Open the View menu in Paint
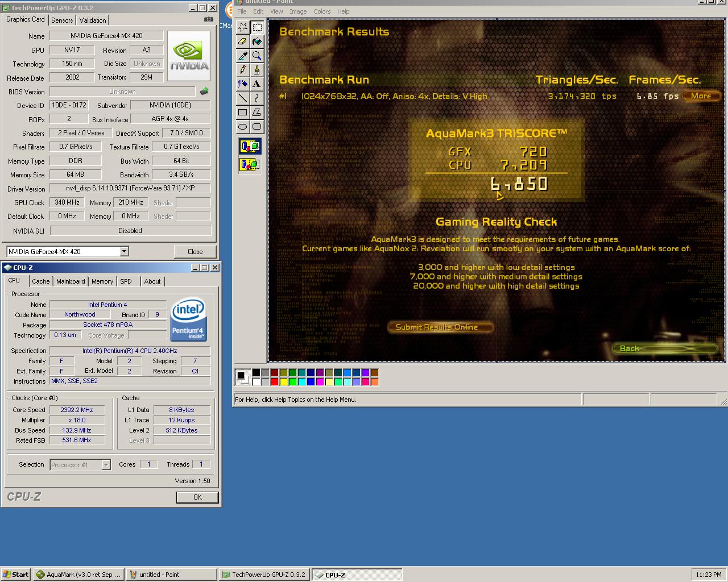Image resolution: width=728 pixels, height=582 pixels. coord(276,11)
